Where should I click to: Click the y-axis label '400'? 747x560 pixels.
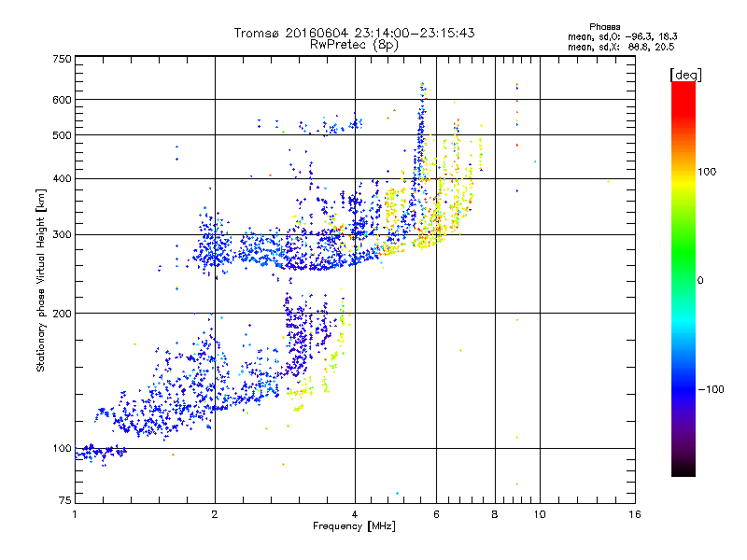pos(62,178)
